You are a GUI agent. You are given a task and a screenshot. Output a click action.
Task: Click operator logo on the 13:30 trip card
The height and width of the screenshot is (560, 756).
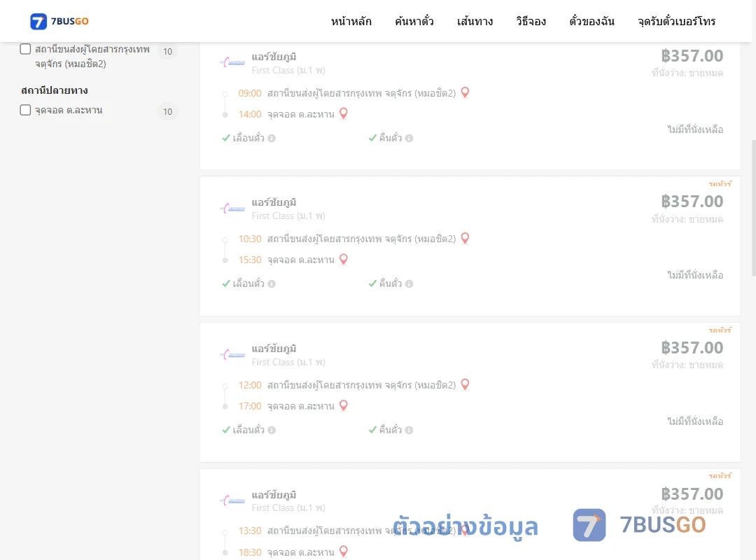[233, 500]
